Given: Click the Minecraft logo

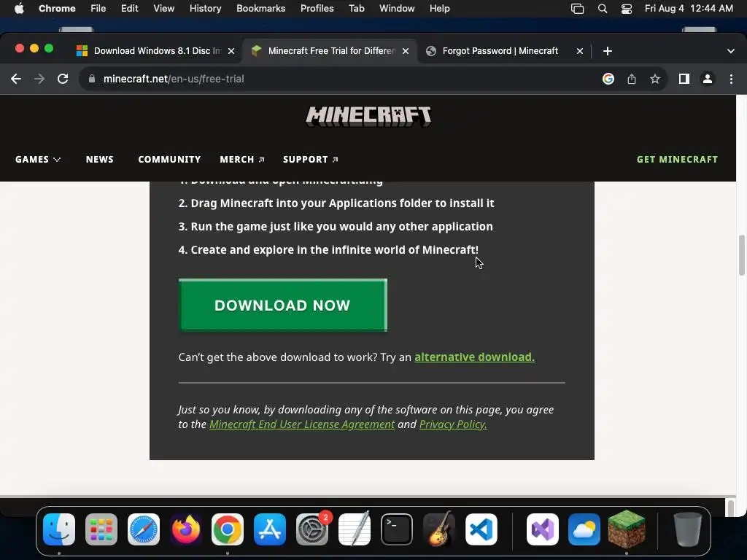Looking at the screenshot, I should pyautogui.click(x=368, y=117).
